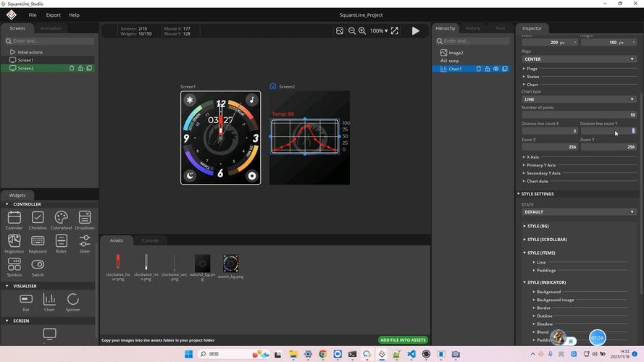This screenshot has width=644, height=362.
Task: Open the Align CENTER dropdown
Action: (578, 59)
